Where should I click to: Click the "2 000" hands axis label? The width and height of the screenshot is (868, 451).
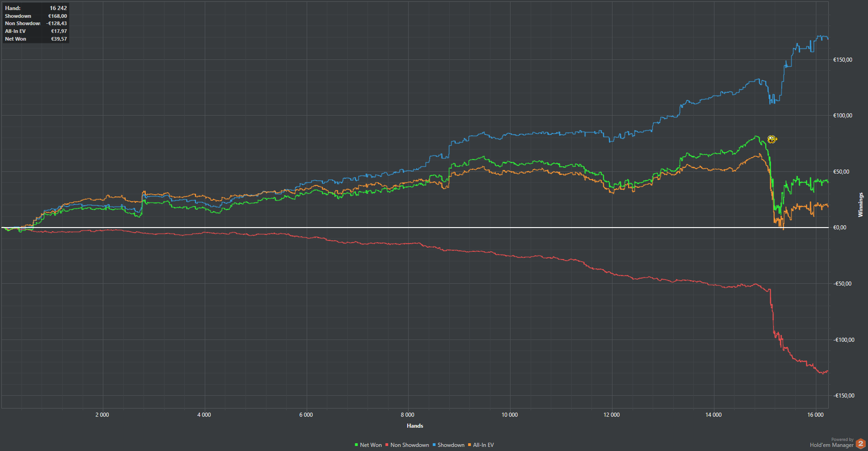102,415
